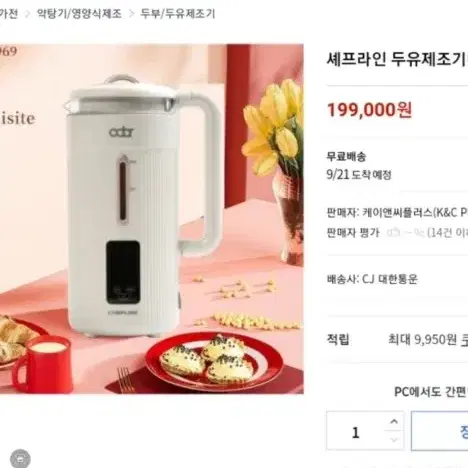
Task: Click the 무료배송 free shipping label
Action: click(x=346, y=156)
